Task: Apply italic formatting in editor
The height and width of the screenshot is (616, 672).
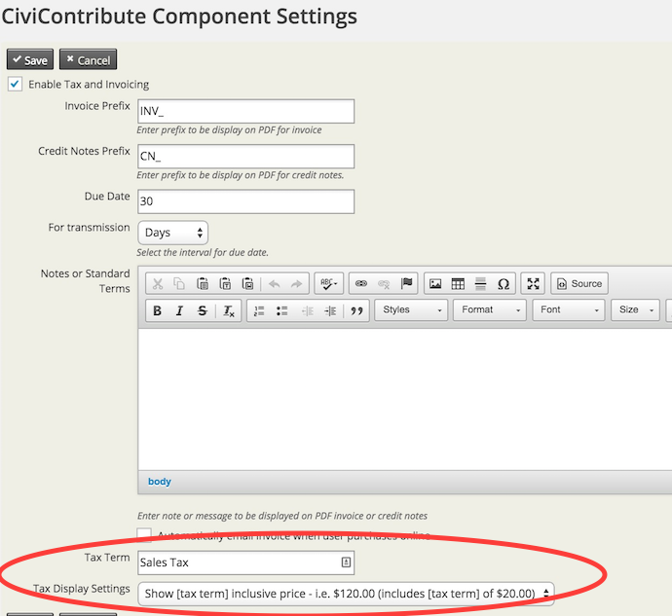Action: (179, 310)
